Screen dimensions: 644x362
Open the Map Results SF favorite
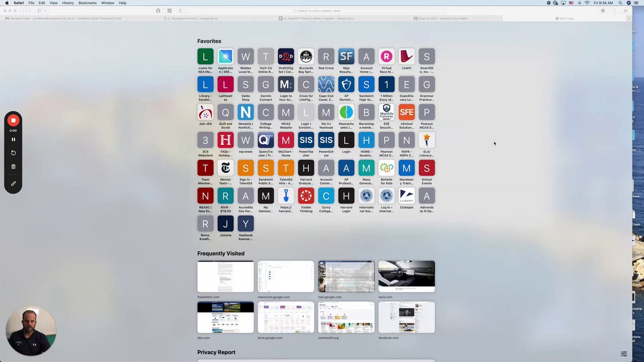point(346,57)
